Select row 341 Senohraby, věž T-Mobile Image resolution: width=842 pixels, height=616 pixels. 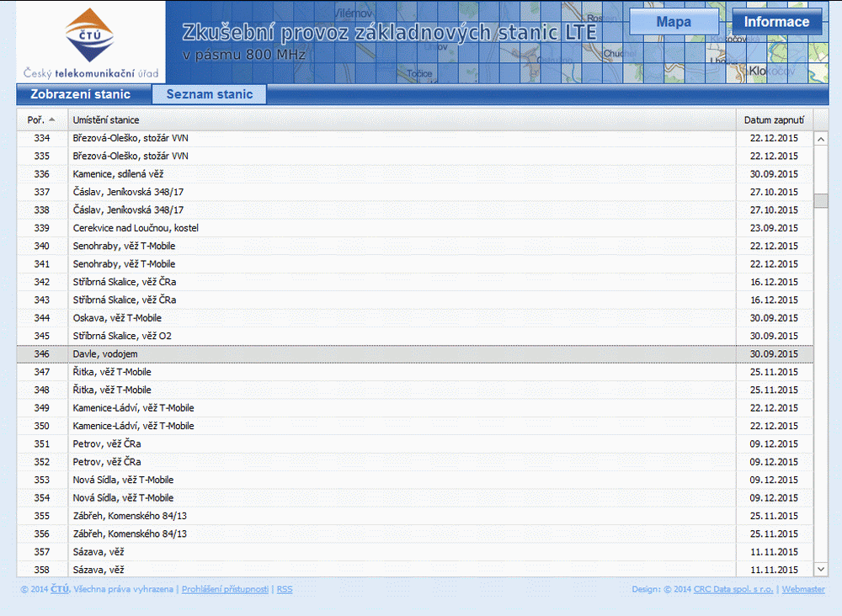pyautogui.click(x=415, y=264)
